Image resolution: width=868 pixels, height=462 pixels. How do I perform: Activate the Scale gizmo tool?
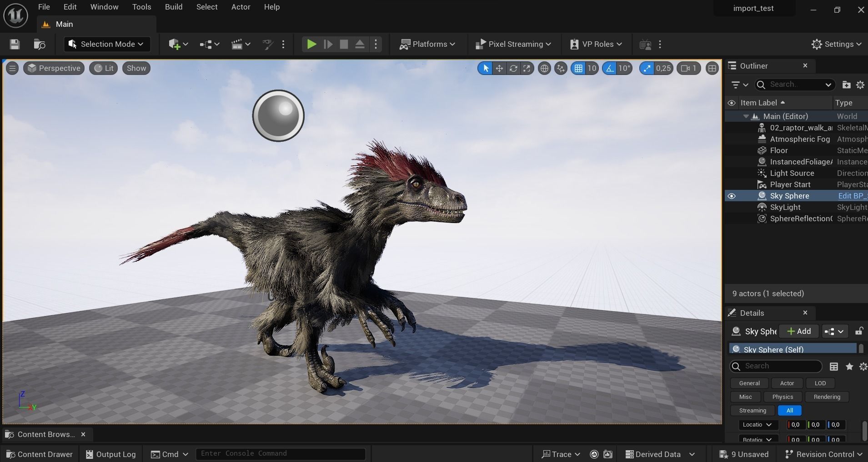[527, 68]
